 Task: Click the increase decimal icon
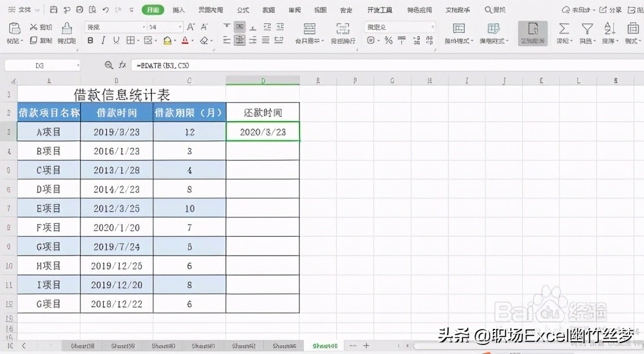[417, 41]
